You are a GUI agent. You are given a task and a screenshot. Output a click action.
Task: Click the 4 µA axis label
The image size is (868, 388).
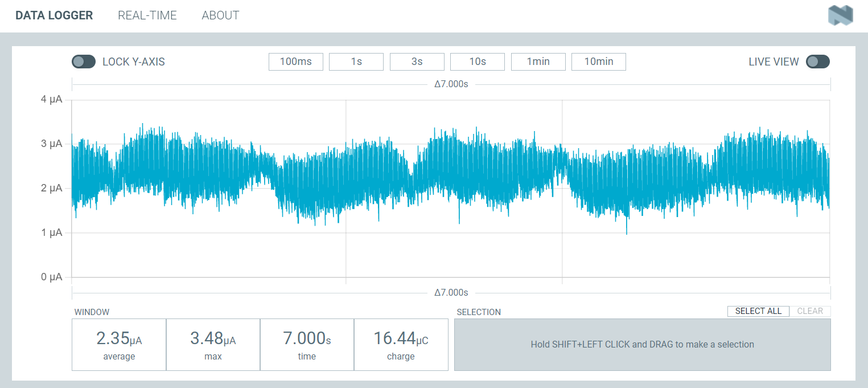(x=51, y=100)
